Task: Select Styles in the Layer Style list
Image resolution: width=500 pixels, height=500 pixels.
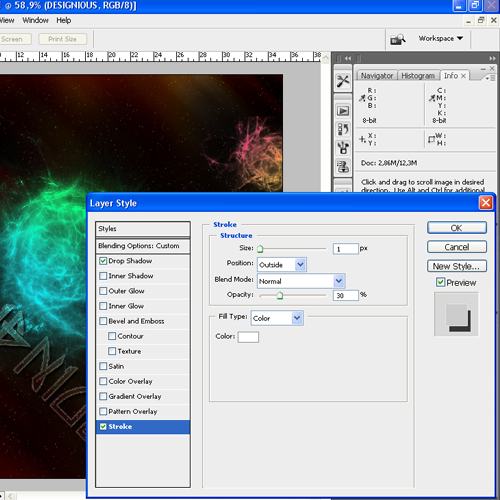Action: 143,229
